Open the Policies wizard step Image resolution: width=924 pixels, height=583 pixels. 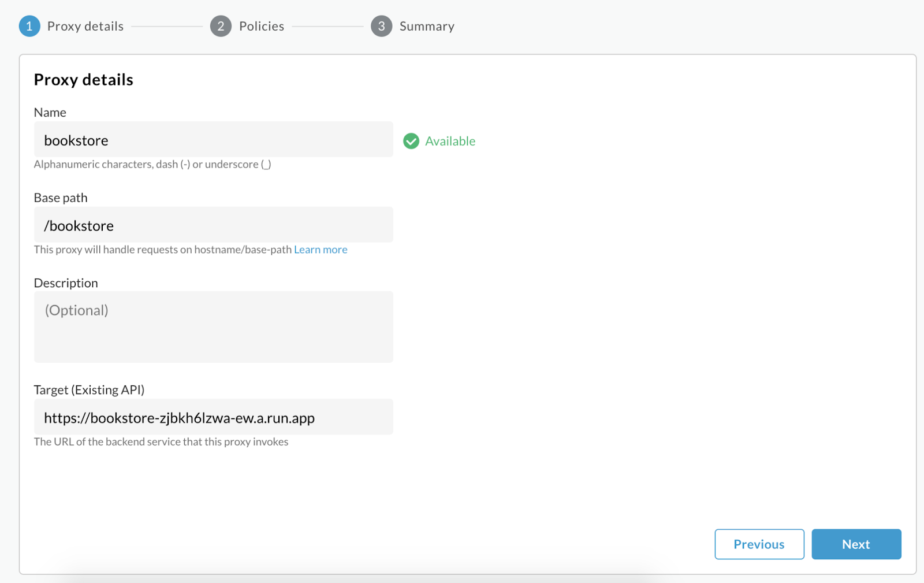click(261, 25)
